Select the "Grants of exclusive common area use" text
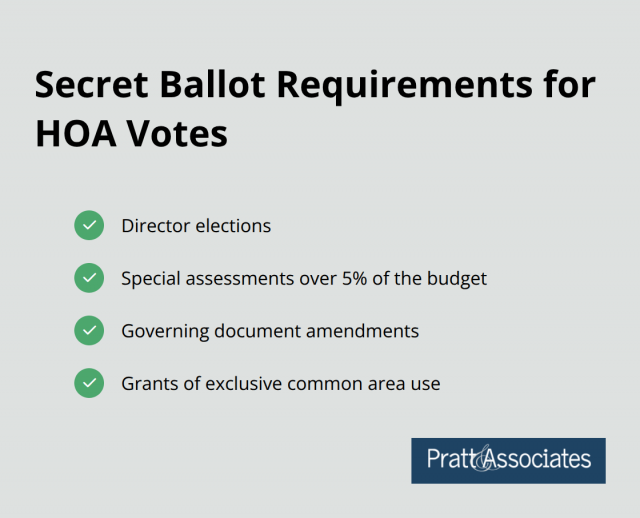Image resolution: width=640 pixels, height=518 pixels. click(280, 382)
